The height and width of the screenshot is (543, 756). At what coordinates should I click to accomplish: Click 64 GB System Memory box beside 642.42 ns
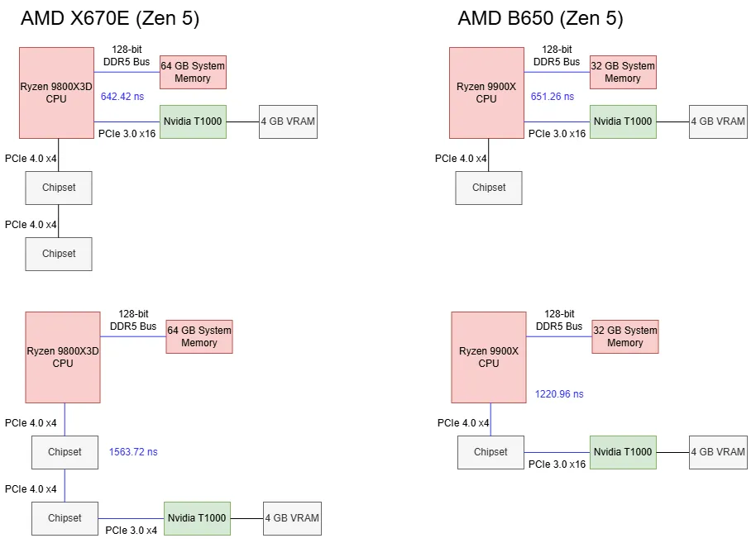click(193, 72)
